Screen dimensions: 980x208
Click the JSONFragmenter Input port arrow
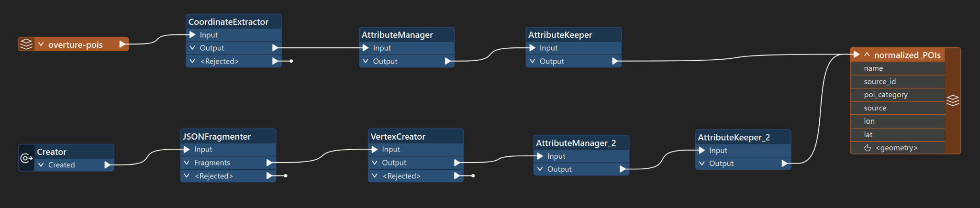(x=187, y=149)
